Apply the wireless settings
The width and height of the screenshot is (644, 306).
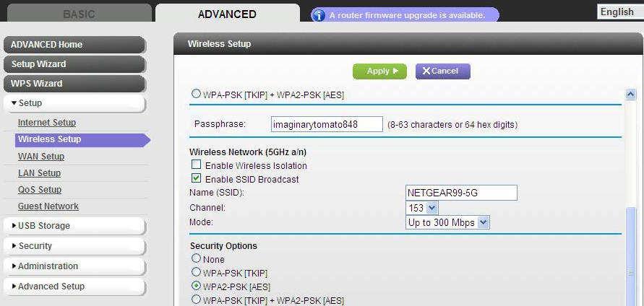[x=379, y=71]
